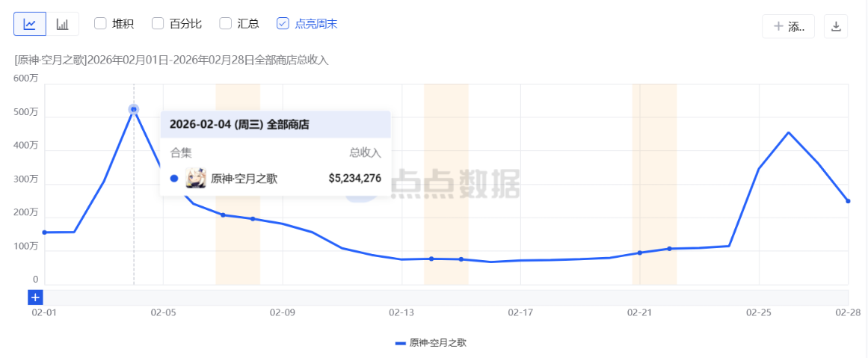868x358 pixels.
Task: Click the chart range slider bar
Action: pos(446,297)
